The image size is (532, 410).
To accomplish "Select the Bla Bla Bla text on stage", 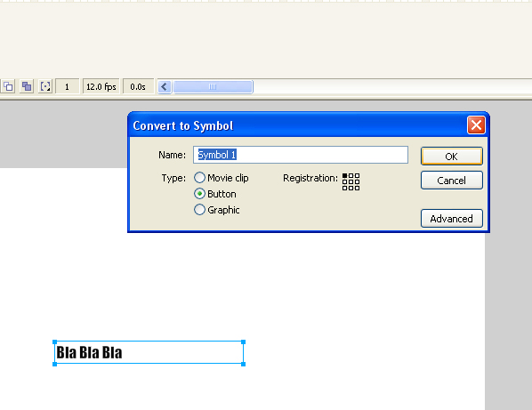I will tap(89, 353).
